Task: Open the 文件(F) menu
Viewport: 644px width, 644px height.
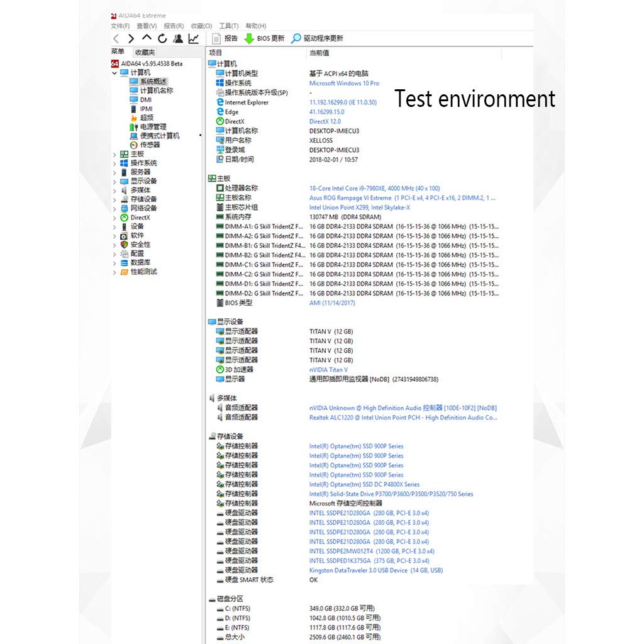Action: (120, 26)
